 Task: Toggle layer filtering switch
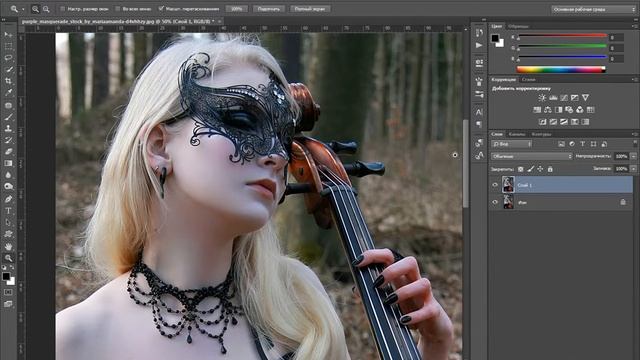635,144
